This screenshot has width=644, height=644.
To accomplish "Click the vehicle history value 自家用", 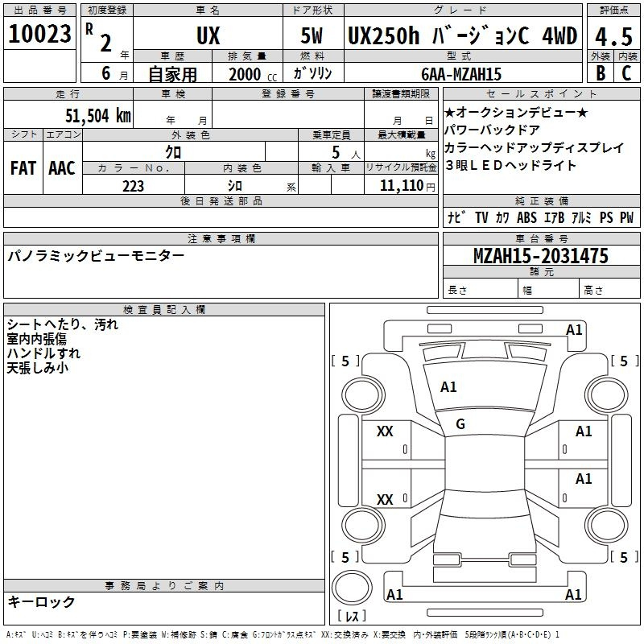I will click(x=172, y=74).
